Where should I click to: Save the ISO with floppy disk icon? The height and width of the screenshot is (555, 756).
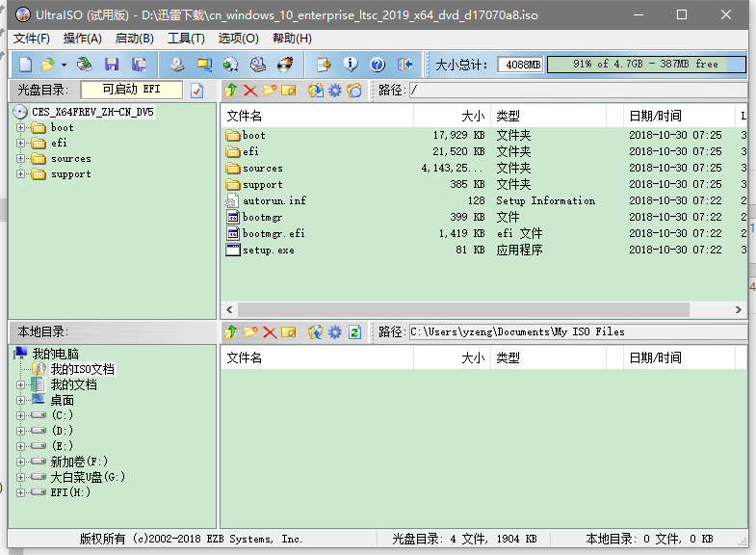point(112,65)
